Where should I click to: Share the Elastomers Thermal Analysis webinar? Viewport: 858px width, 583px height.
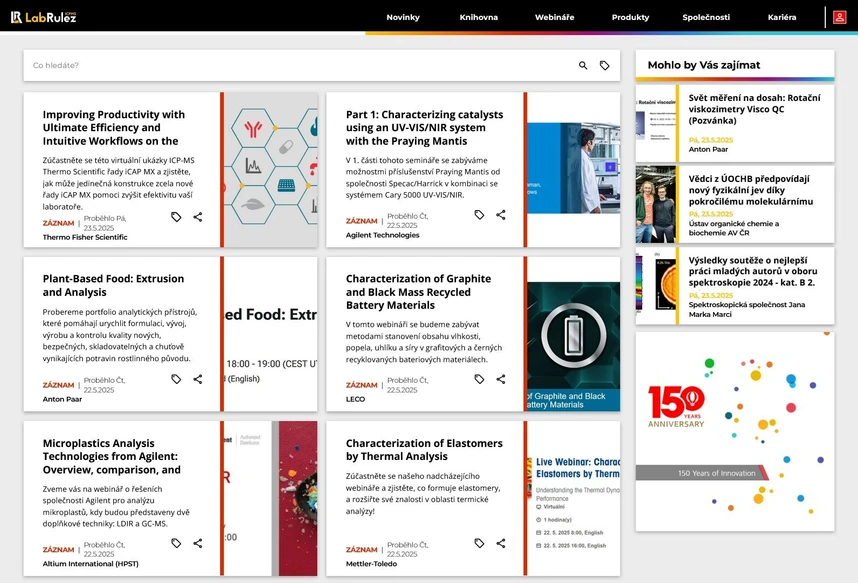pyautogui.click(x=501, y=543)
